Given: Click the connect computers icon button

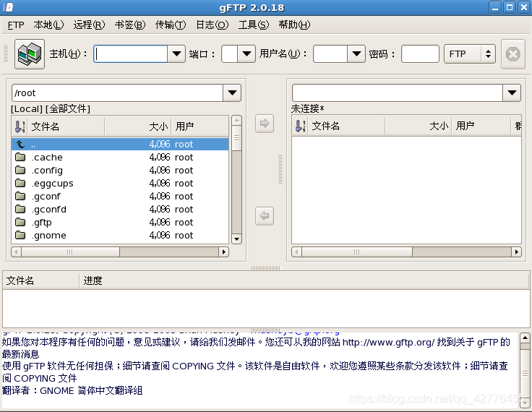Looking at the screenshot, I should [x=30, y=54].
